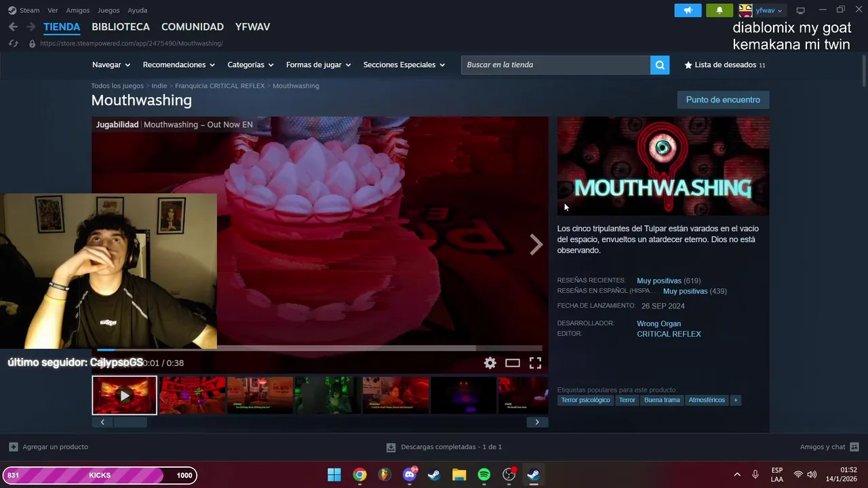Click the Buena trama tag

coord(662,400)
